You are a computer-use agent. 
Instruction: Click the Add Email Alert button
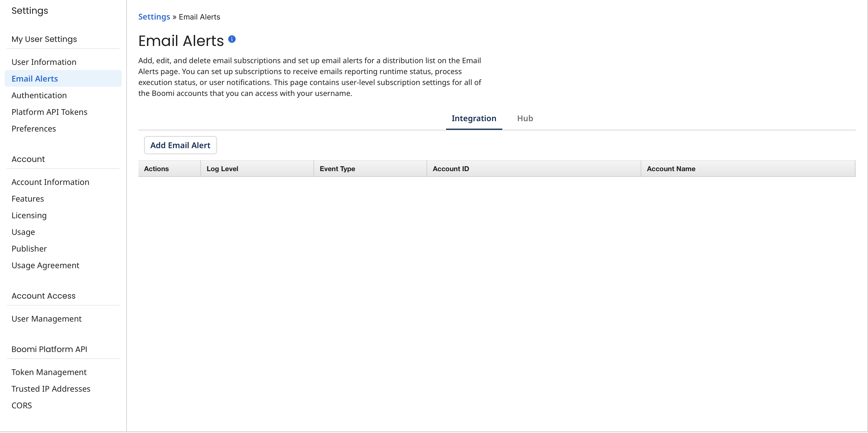(180, 145)
